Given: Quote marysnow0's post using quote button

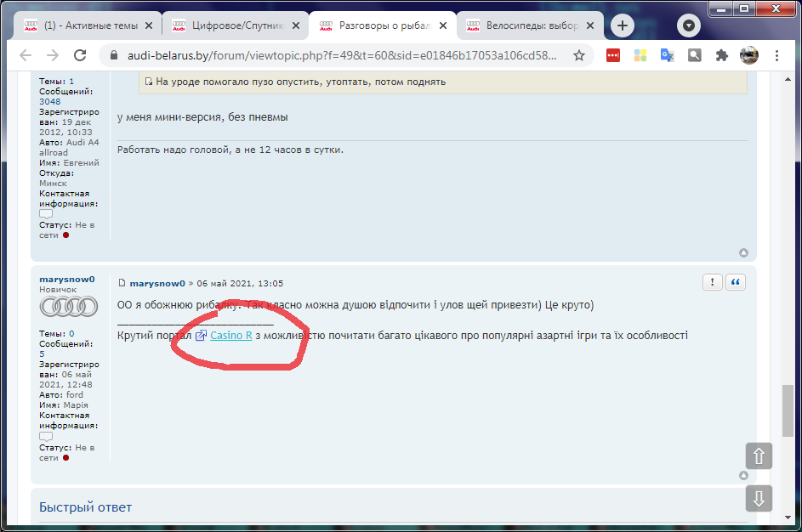Looking at the screenshot, I should [x=736, y=282].
